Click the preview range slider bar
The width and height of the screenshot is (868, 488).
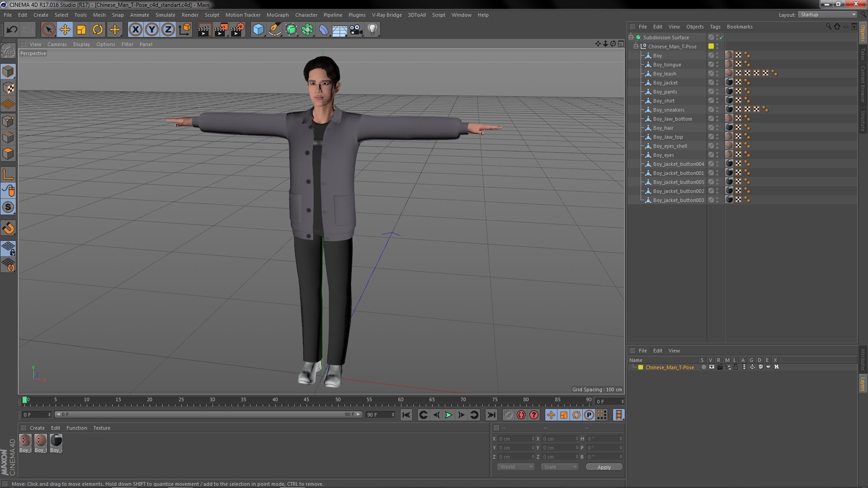coord(208,414)
